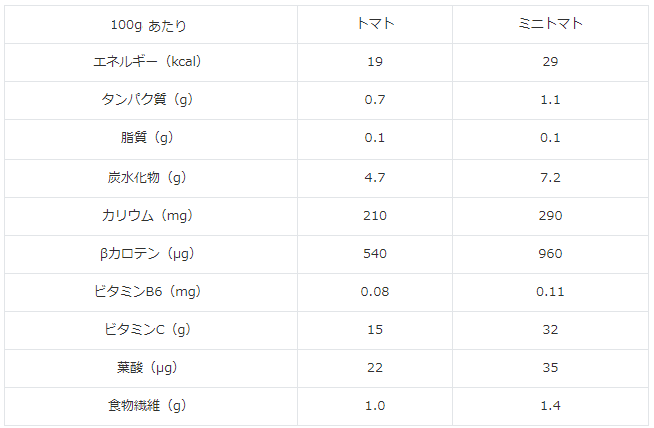Select the 葉酸 (μg) row label
654x428 pixels.
(151, 367)
